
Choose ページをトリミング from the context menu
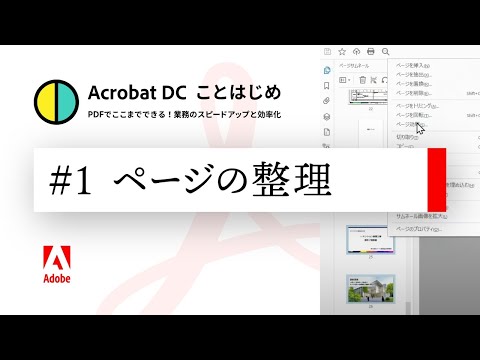417,106
